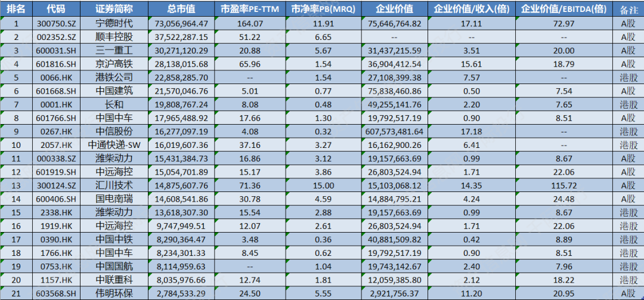
Task: Select code cell 2338.HK
Action: pyautogui.click(x=56, y=212)
